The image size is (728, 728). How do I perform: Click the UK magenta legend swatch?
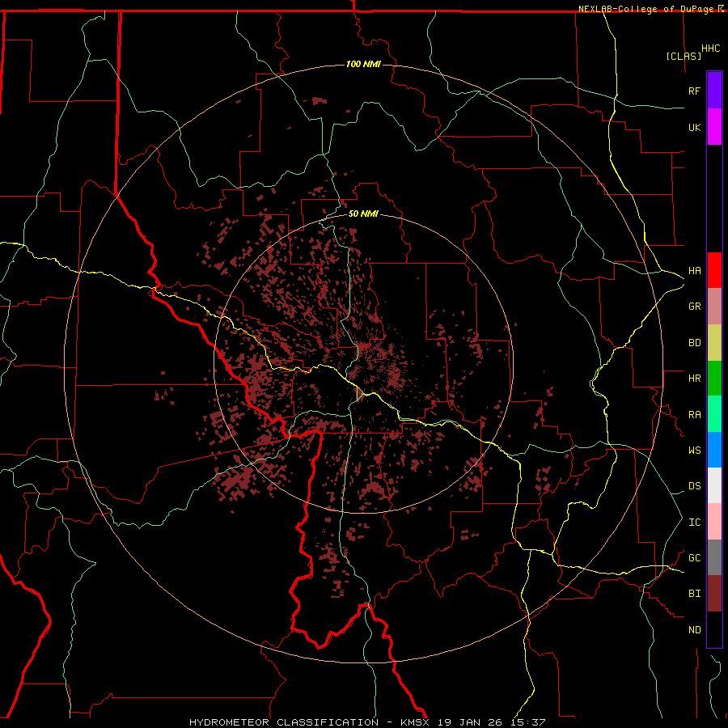coord(714,127)
